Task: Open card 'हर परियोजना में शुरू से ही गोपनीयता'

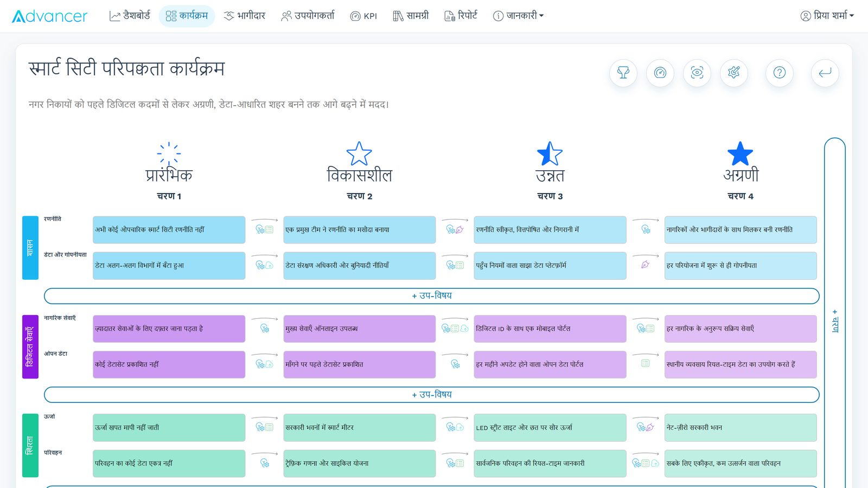Action: pyautogui.click(x=741, y=266)
